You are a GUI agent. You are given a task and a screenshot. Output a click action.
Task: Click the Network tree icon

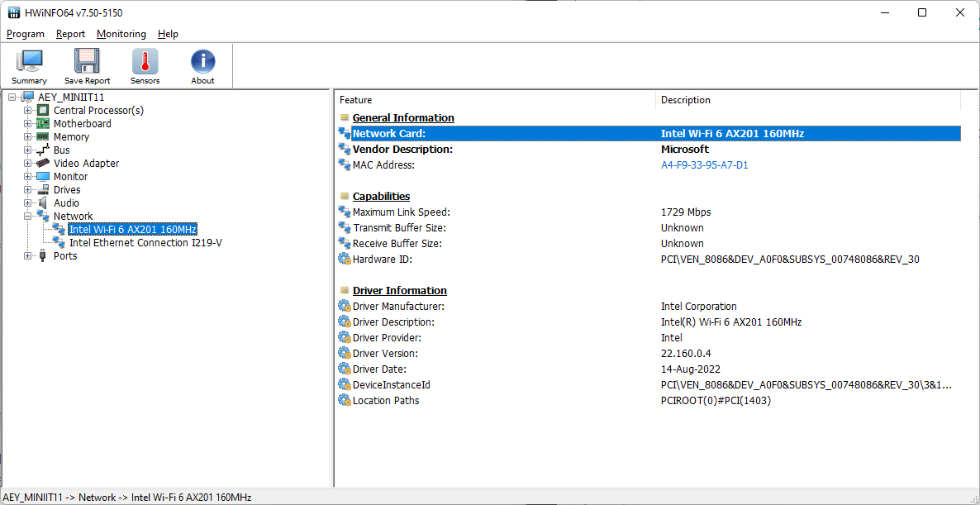[42, 216]
